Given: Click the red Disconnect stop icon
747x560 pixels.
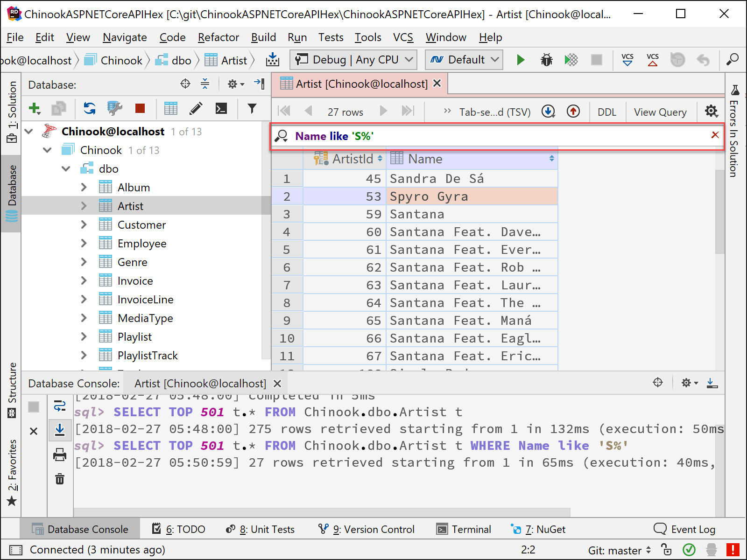Looking at the screenshot, I should pyautogui.click(x=140, y=109).
